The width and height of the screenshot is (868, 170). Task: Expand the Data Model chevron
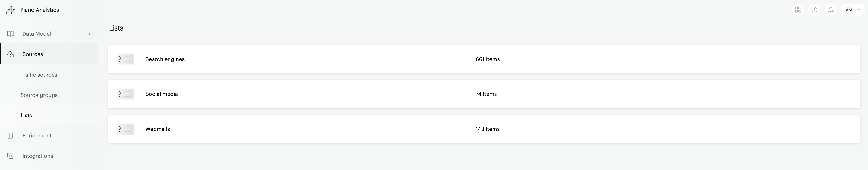[89, 34]
